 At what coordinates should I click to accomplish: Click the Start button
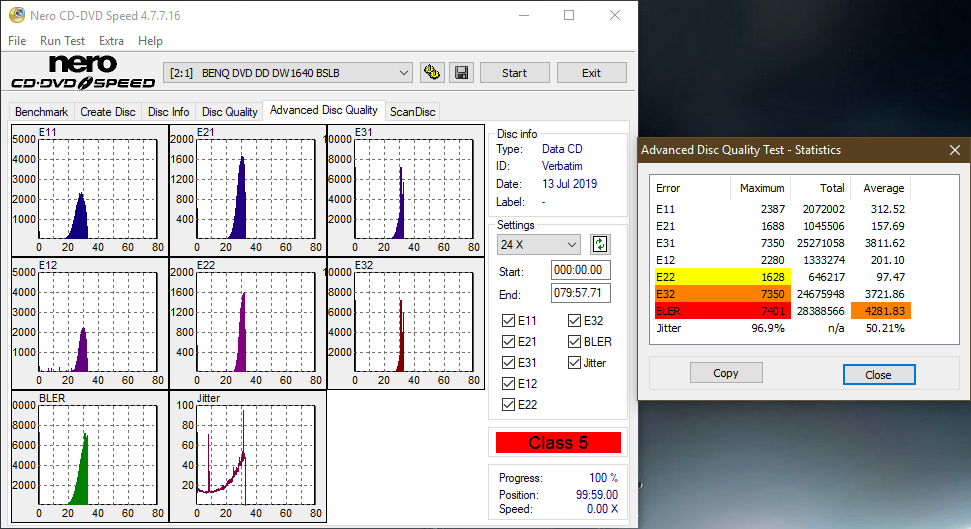515,72
